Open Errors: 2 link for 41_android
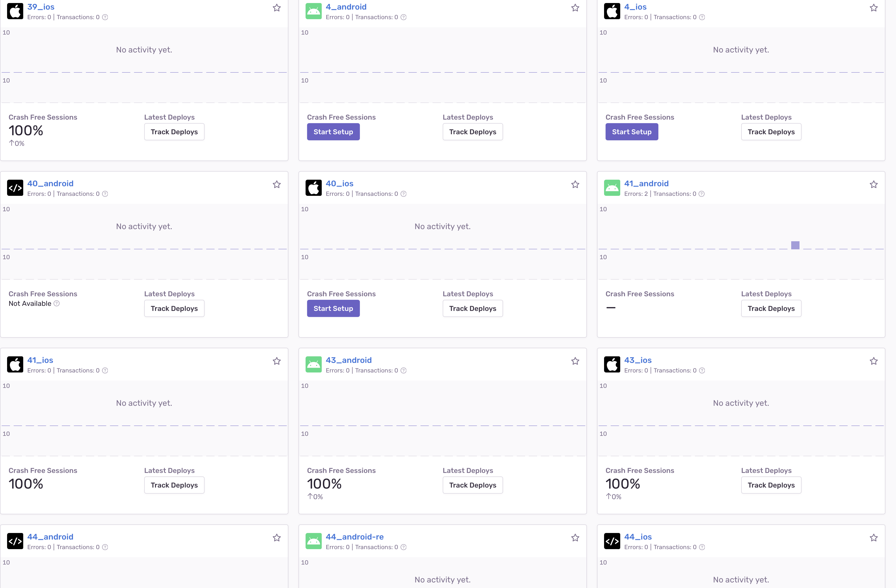The image size is (896, 588). (636, 194)
